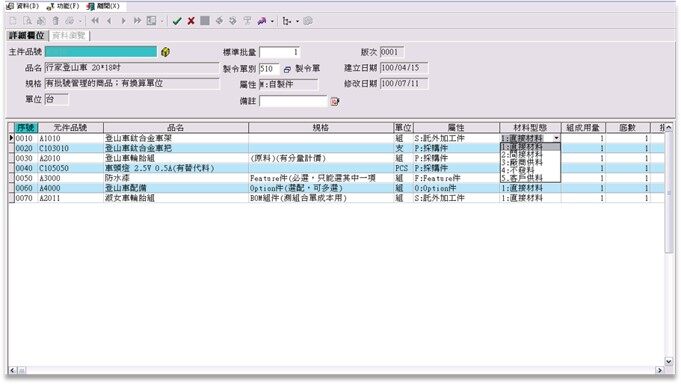Viewport: 681px width, 384px height.
Task: Select 3:廠商供料 in the open dropdown list
Action: click(x=530, y=162)
